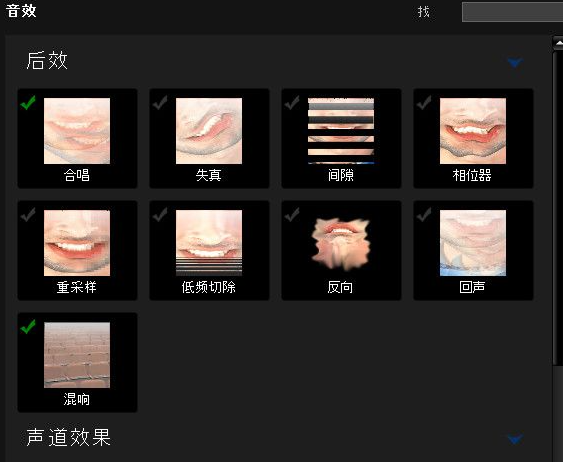Select the 间隙 gap effect thumbnail
563x462 pixels.
pos(341,131)
